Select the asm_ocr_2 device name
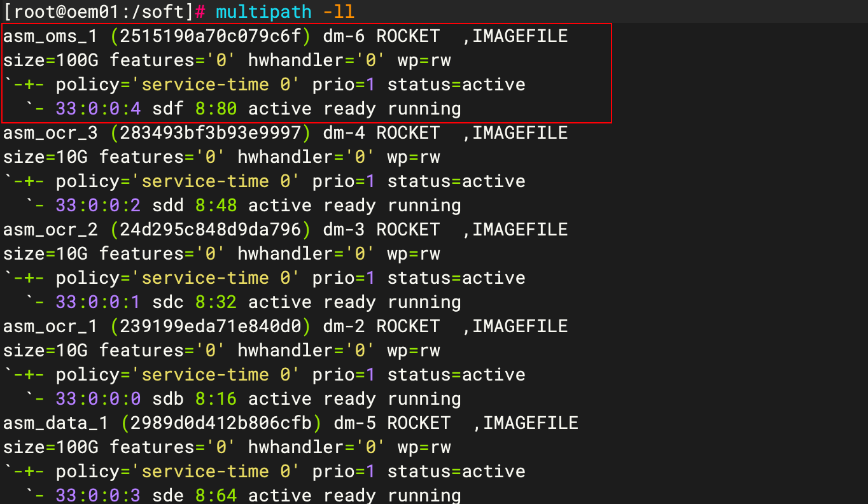This screenshot has width=868, height=504. point(51,230)
